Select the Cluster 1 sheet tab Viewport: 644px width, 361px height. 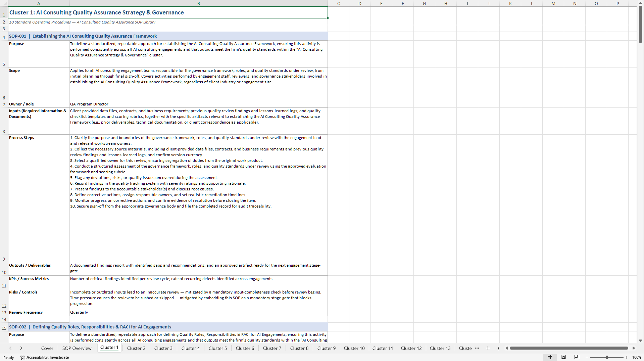[x=109, y=348]
